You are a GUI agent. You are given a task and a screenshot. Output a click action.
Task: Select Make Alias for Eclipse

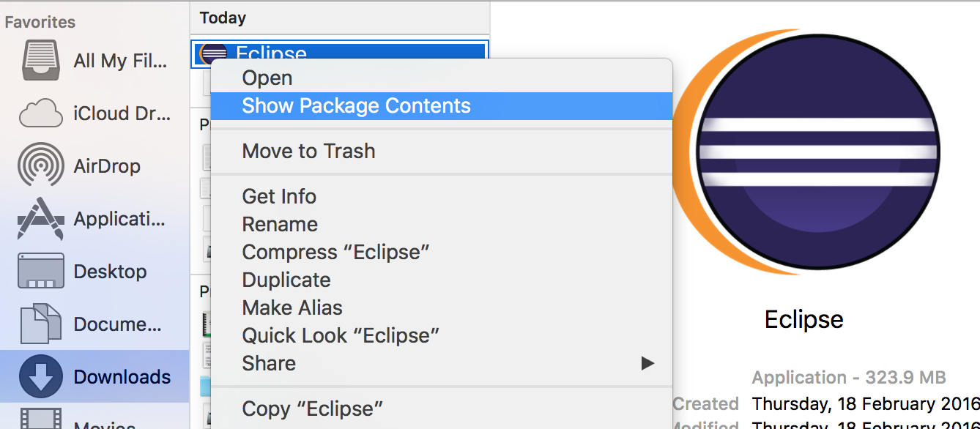point(292,307)
